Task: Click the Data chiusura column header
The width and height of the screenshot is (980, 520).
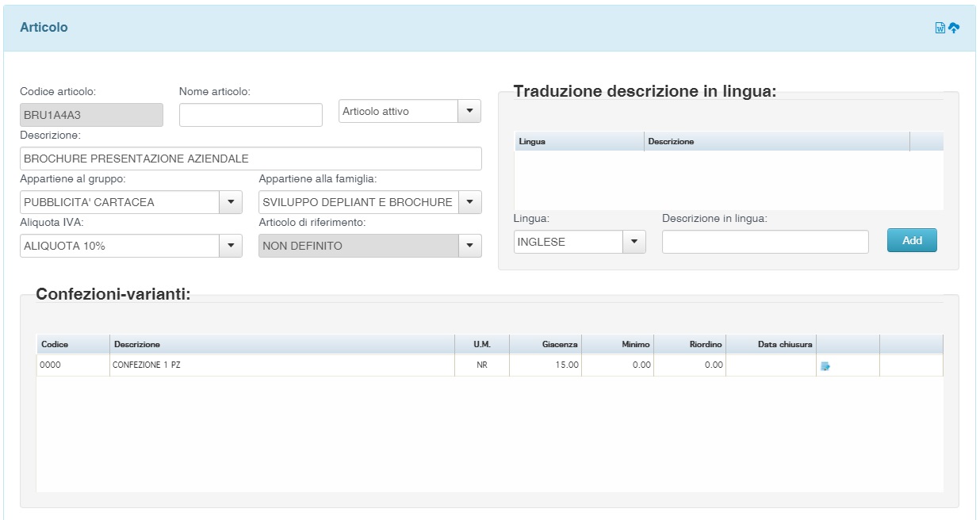Action: pyautogui.click(x=784, y=345)
